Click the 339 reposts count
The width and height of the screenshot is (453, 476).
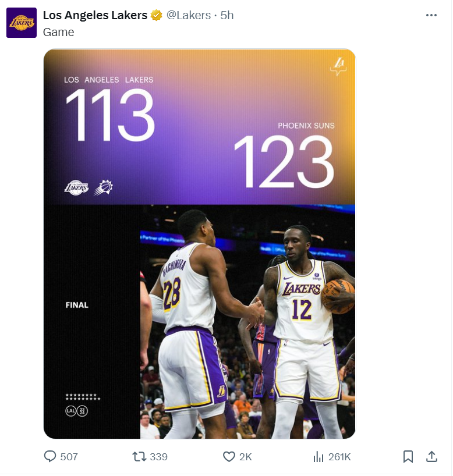pyautogui.click(x=158, y=457)
